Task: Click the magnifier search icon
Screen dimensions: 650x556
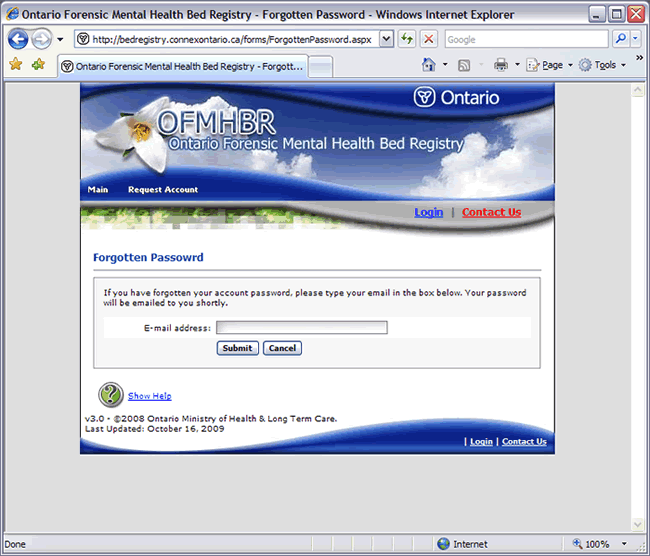Action: pos(621,39)
